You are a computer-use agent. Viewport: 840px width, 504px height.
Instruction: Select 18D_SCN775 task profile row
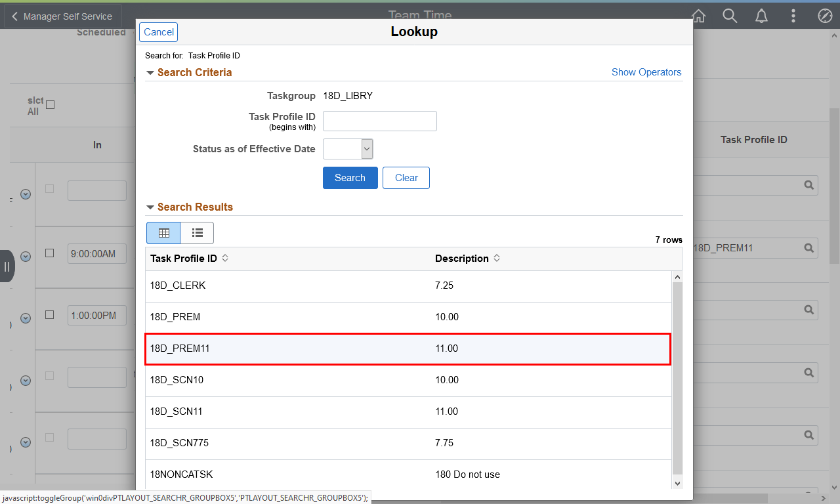click(408, 444)
